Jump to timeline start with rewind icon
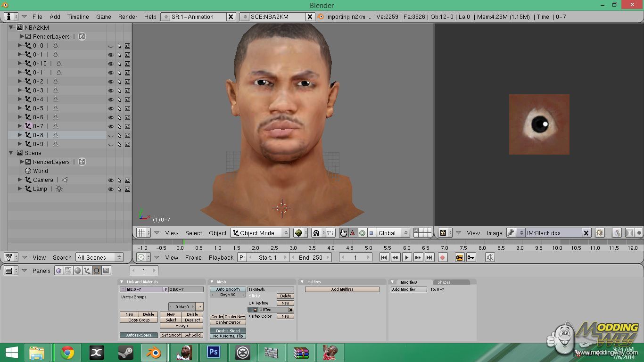Screen dimensions: 644x362 click(384, 257)
